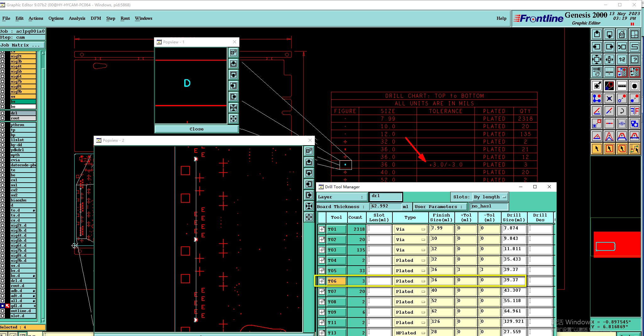Click the pan up icon in Popview - 1

tap(233, 63)
